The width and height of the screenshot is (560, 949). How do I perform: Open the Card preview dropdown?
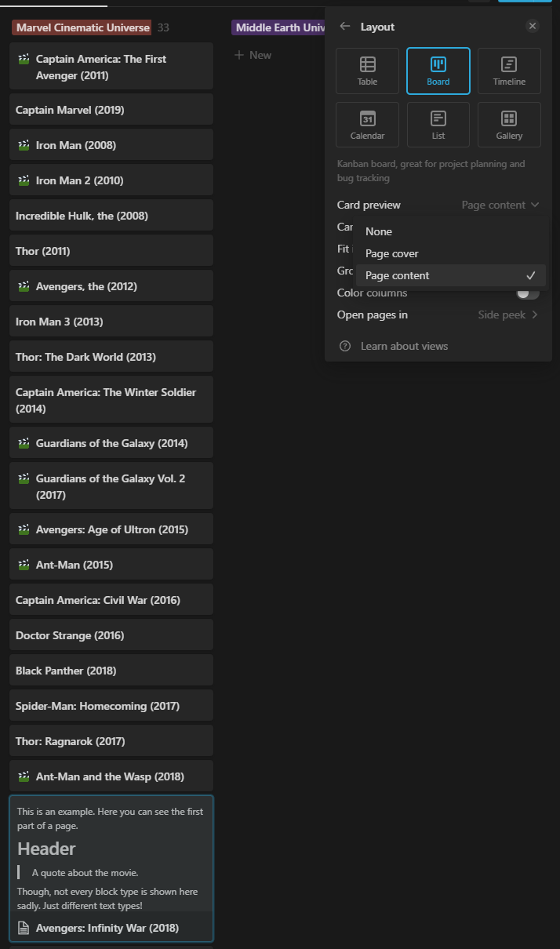500,205
